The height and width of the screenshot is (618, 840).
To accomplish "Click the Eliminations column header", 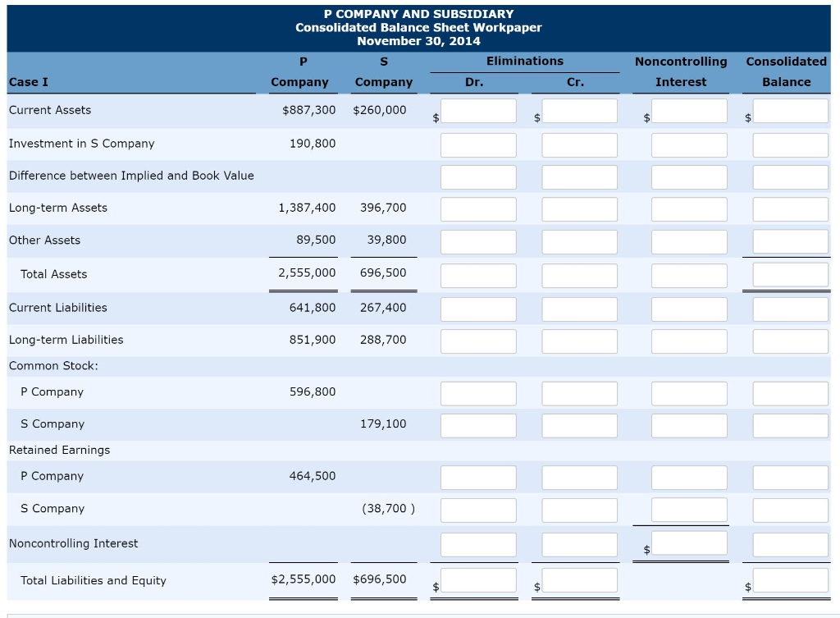I will 524,61.
